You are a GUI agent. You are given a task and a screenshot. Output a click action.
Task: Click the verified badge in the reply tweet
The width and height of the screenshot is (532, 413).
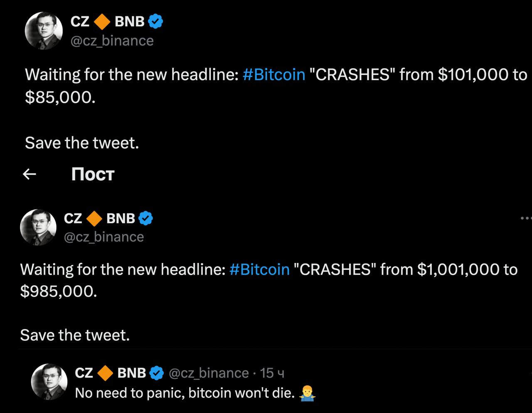[x=156, y=373]
